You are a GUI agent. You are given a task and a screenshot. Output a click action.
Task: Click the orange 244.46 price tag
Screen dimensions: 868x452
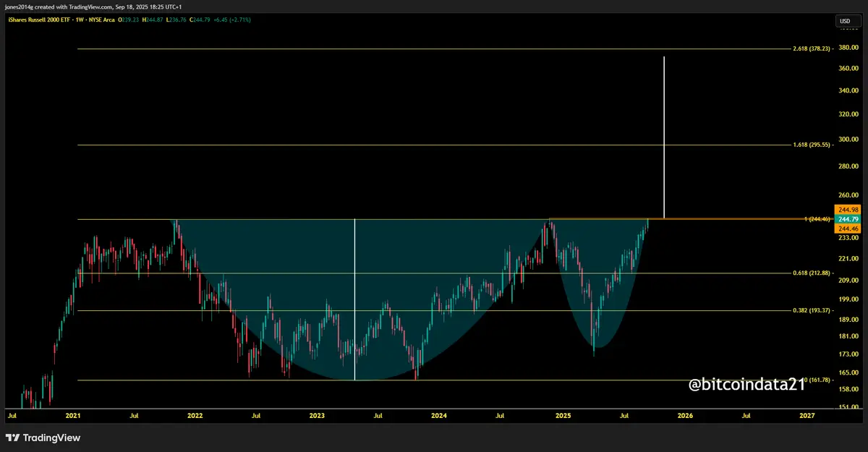point(847,228)
